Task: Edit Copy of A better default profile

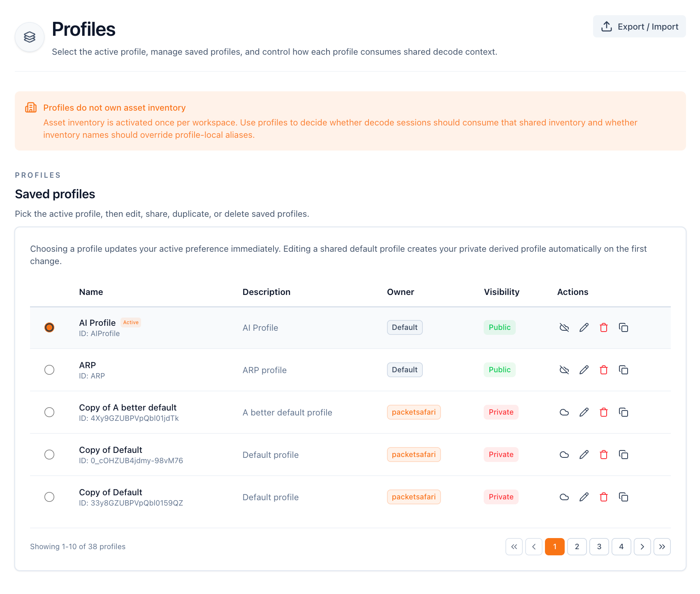Action: (584, 412)
